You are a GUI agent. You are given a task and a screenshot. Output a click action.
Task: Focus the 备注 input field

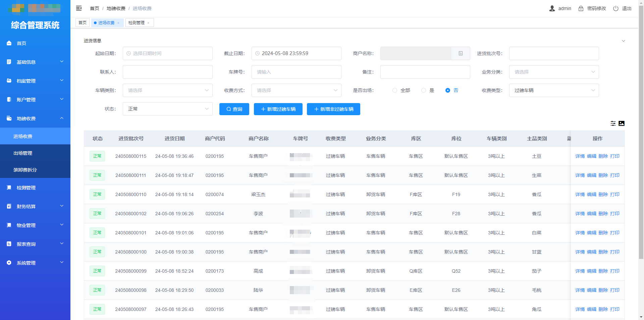[x=425, y=72]
